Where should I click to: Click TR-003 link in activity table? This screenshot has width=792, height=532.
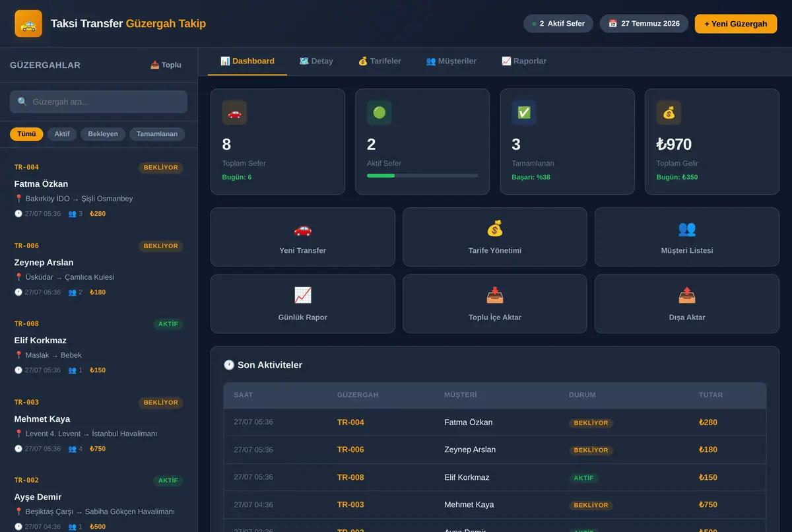[350, 505]
